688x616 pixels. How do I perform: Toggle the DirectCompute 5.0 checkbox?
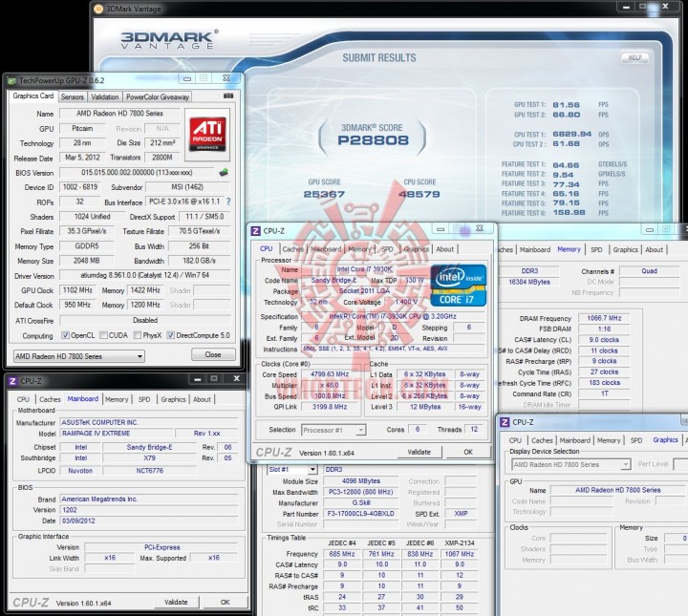[171, 335]
